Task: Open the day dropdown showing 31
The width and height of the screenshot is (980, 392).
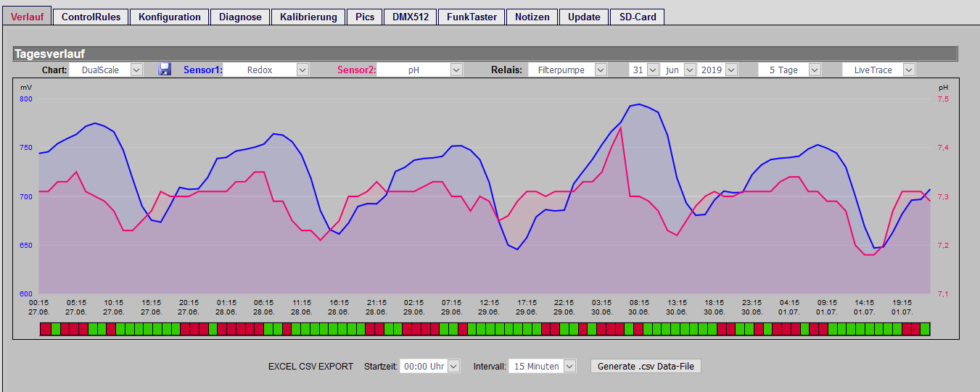Action: pyautogui.click(x=644, y=70)
